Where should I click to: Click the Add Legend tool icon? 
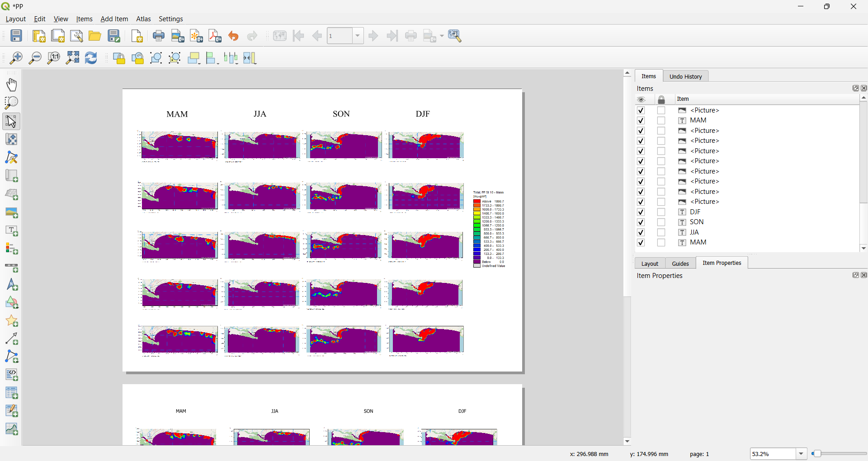12,249
